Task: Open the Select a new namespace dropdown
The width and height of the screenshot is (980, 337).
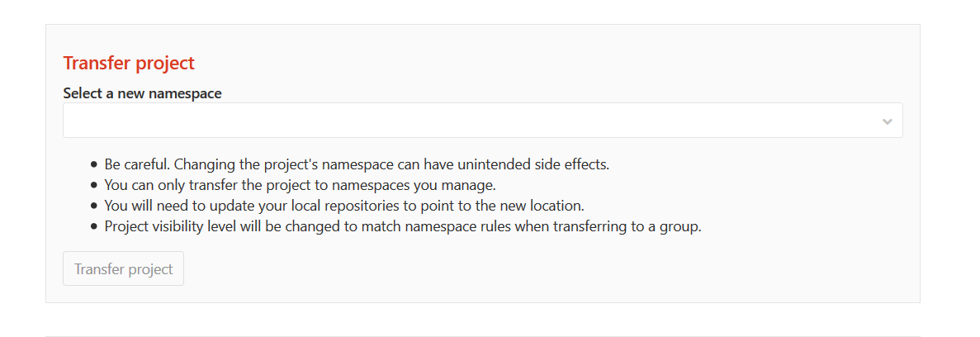Action: 482,121
